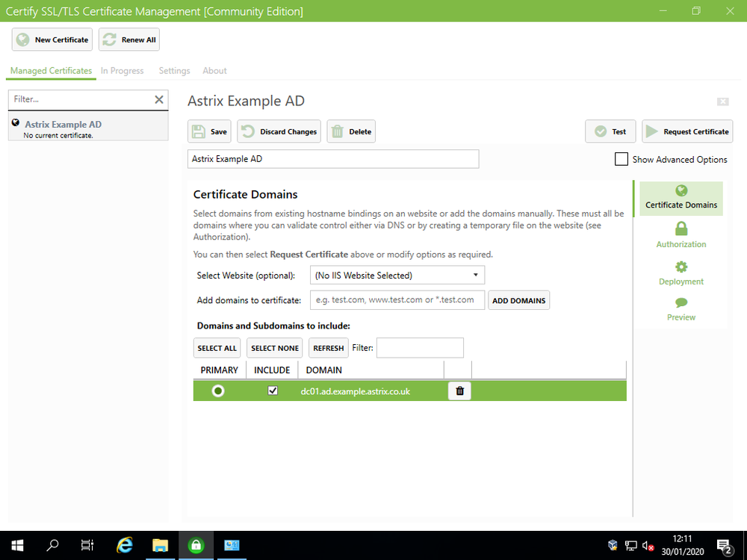Open File Explorer from the taskbar
Image resolution: width=747 pixels, height=560 pixels.
[x=160, y=545]
